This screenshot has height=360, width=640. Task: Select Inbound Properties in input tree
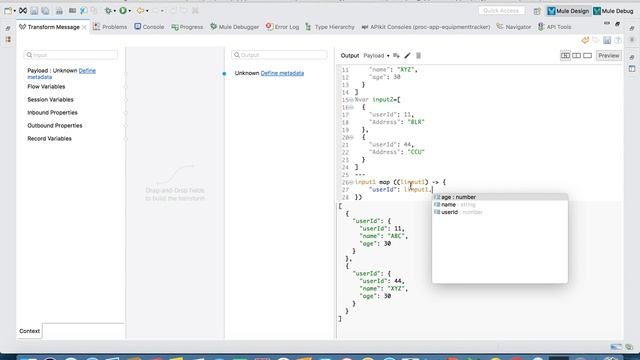pyautogui.click(x=52, y=113)
